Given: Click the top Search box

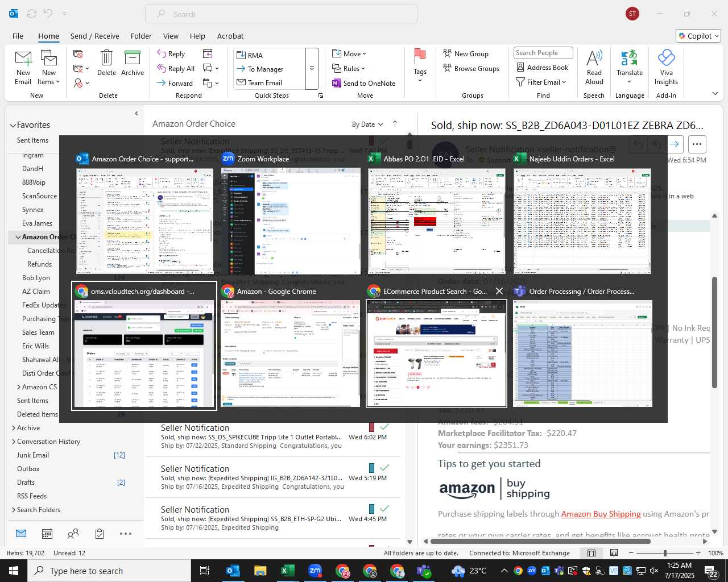Looking at the screenshot, I should coord(281,14).
